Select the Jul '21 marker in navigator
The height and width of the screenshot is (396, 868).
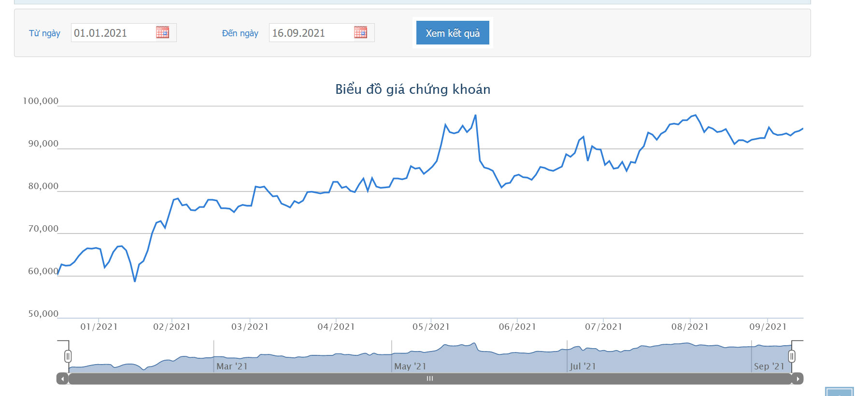point(583,367)
